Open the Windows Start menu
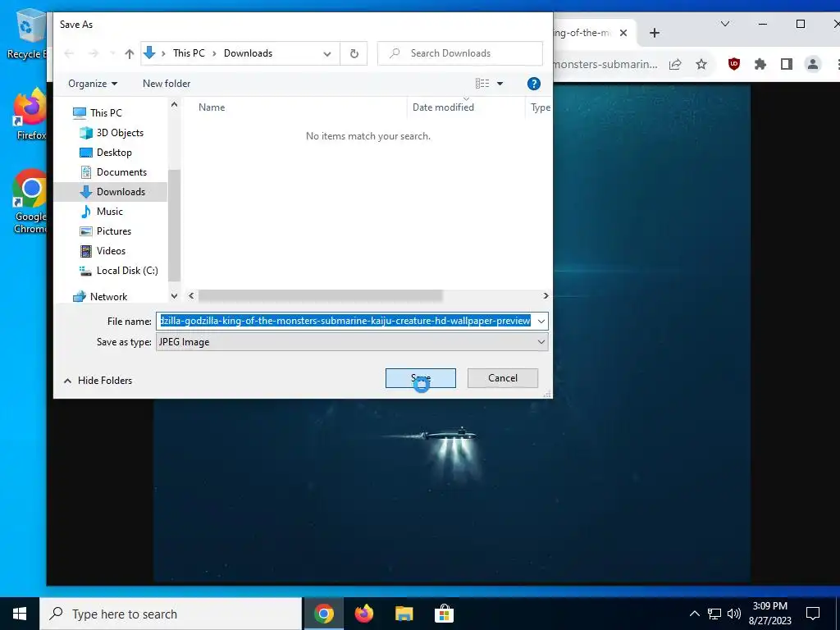 pyautogui.click(x=20, y=614)
